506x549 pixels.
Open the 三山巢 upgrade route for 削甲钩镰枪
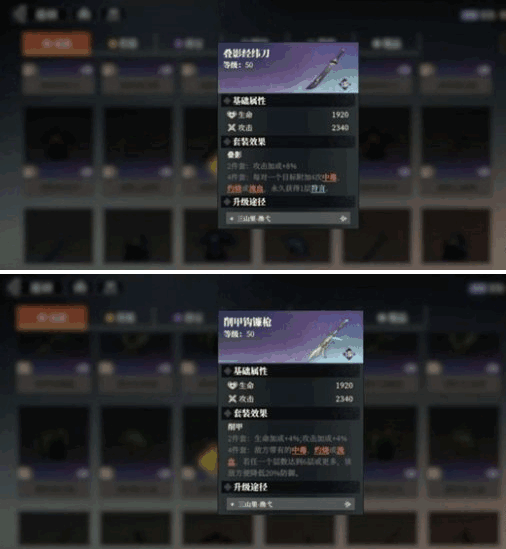[290, 504]
